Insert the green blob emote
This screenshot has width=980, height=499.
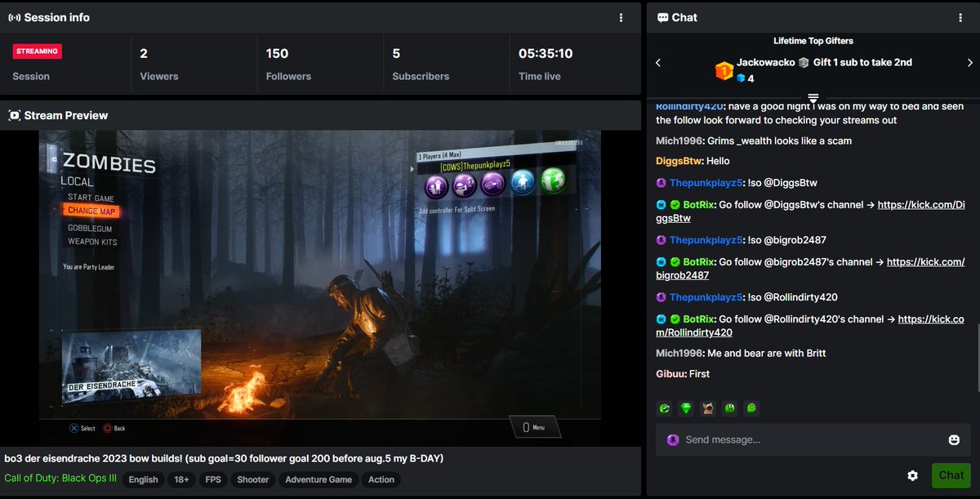[751, 408]
